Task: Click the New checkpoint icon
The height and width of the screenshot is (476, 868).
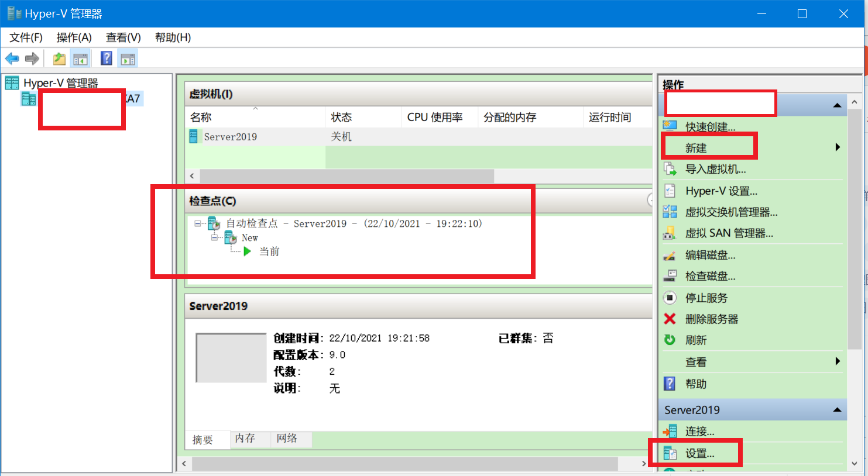Action: coord(231,237)
